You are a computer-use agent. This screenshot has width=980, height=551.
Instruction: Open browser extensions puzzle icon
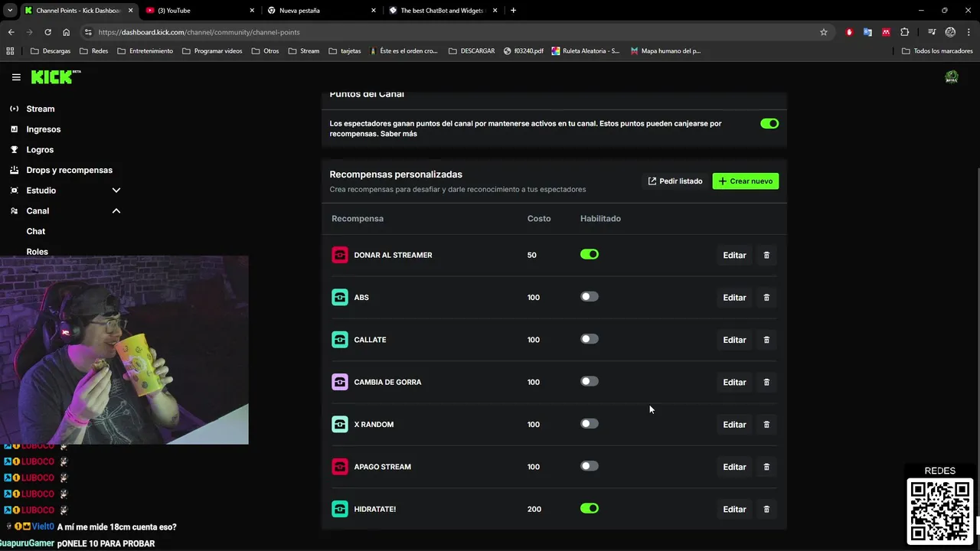pos(905,32)
